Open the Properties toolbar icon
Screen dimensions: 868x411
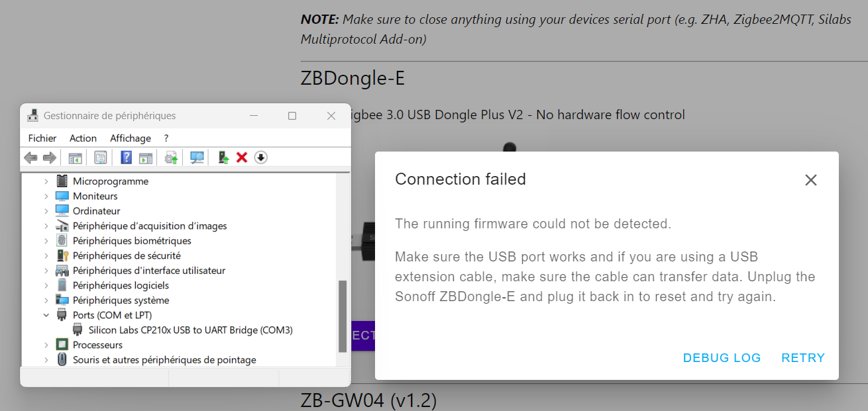coord(100,158)
